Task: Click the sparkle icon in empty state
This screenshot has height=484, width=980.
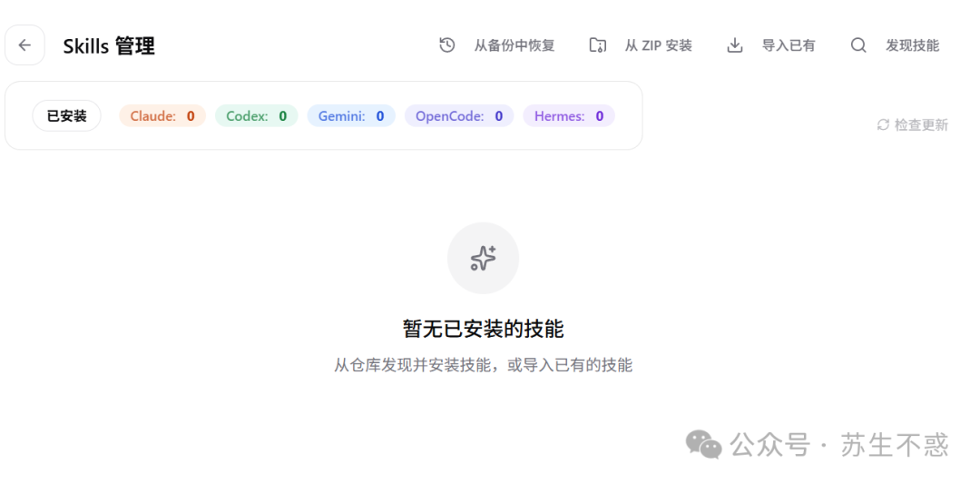Action: click(x=483, y=258)
